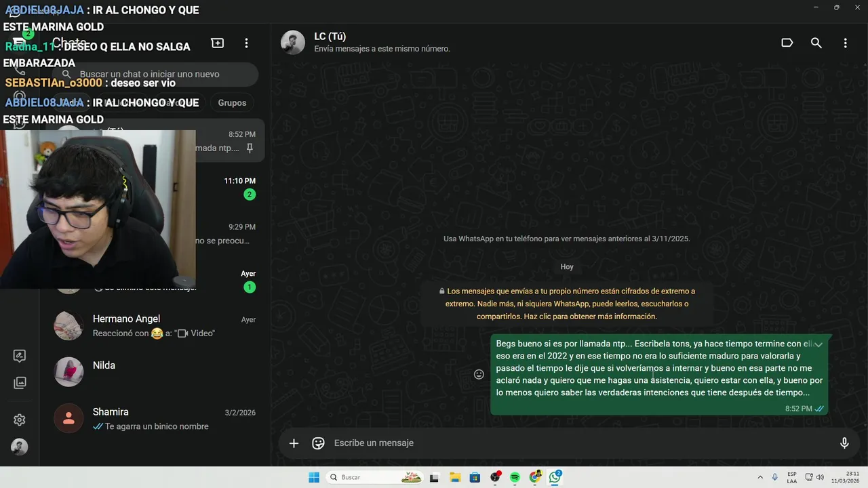Image resolution: width=868 pixels, height=488 pixels.
Task: Click the tray microphone indicator
Action: 774,477
